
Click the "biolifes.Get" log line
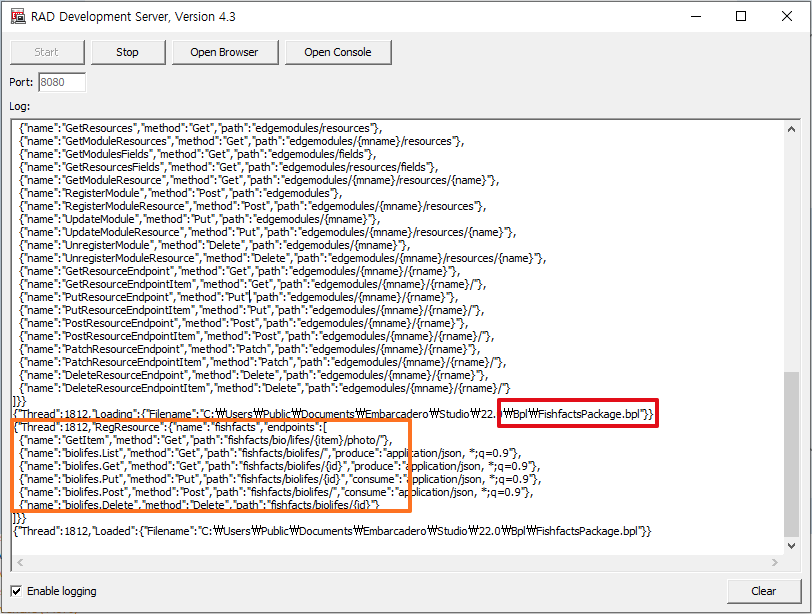click(x=280, y=466)
